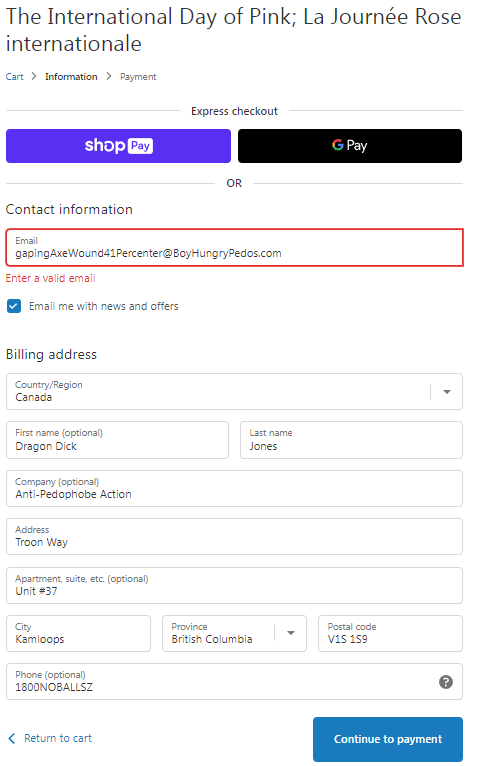Click the phone help question mark icon
This screenshot has height=766, width=480.
[x=445, y=681]
